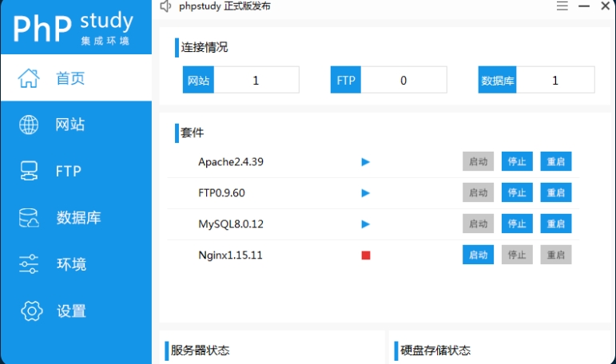Open the database icon beside 数据库

[x=29, y=217]
